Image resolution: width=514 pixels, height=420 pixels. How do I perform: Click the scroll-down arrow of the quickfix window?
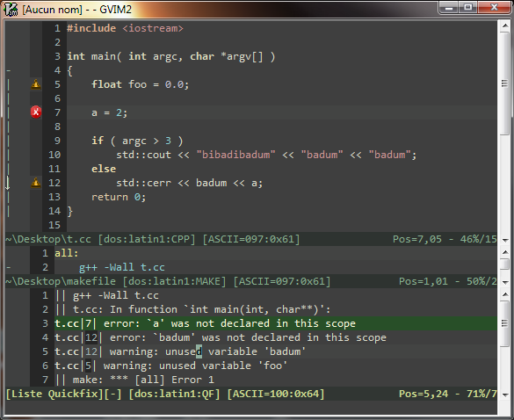[x=505, y=395]
